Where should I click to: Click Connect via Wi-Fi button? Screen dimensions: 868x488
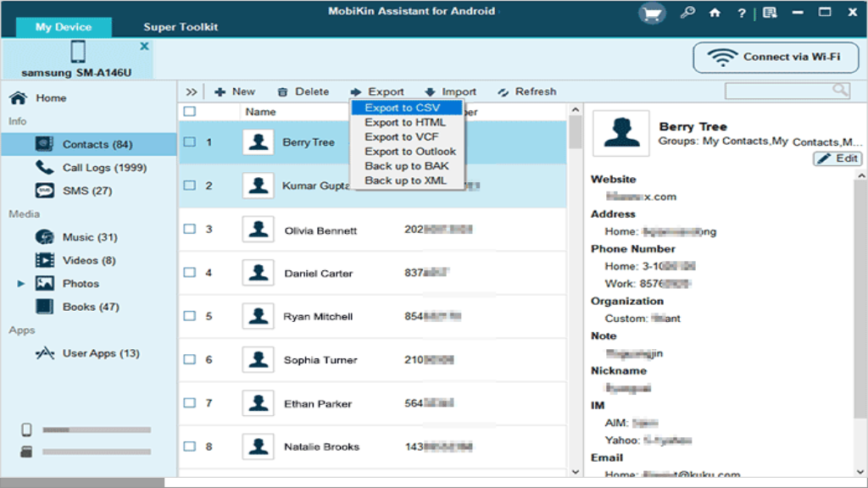pyautogui.click(x=776, y=57)
